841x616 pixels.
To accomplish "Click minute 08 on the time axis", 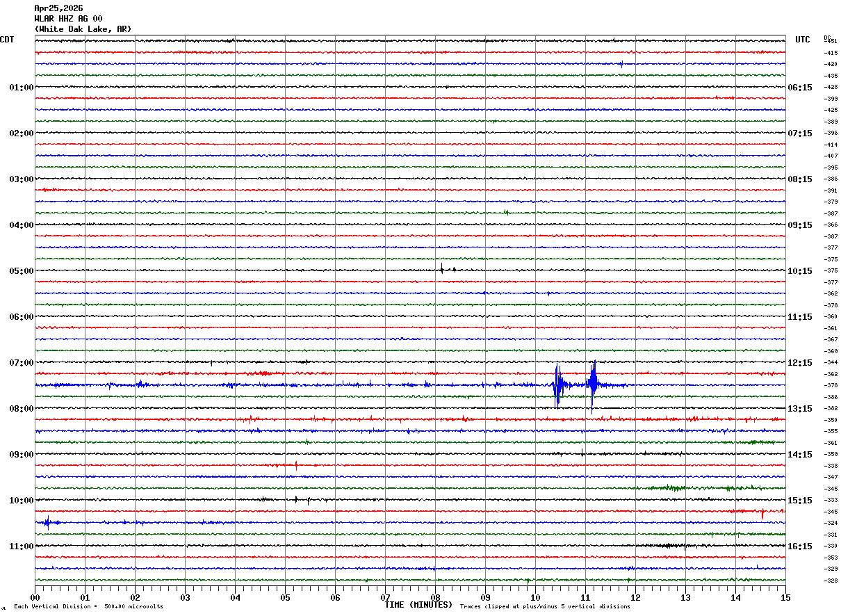I will 435,597.
